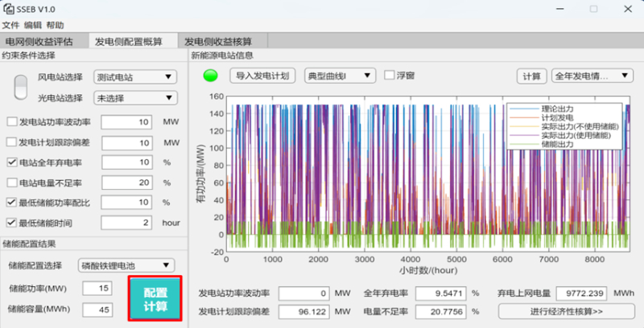
Task: Click 弃电上网电量 field 9772.239
Action: pyautogui.click(x=581, y=293)
